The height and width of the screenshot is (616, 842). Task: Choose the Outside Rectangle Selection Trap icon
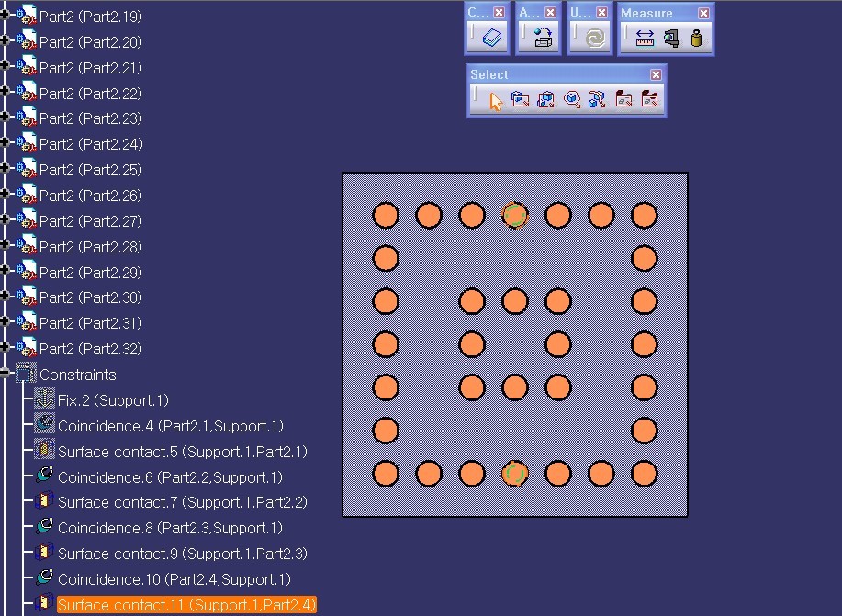point(623,100)
